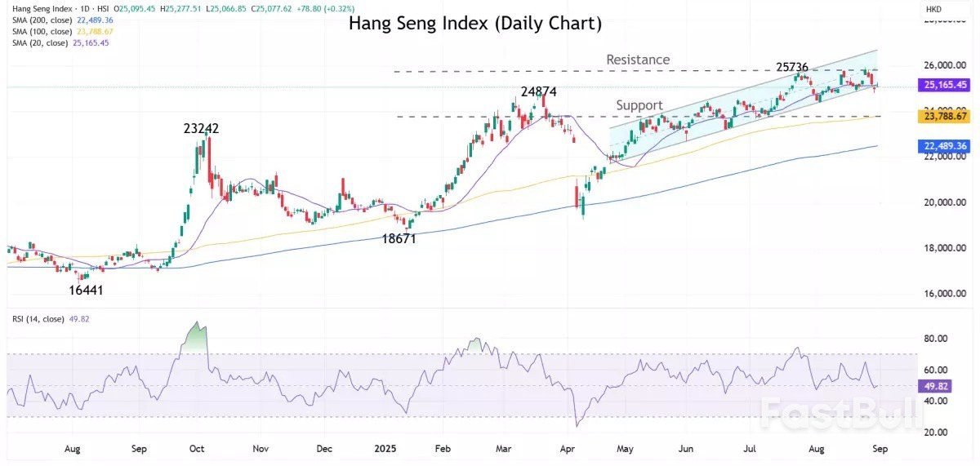The height and width of the screenshot is (466, 980).
Task: Click the 23242 peak price annotation
Action: point(201,128)
